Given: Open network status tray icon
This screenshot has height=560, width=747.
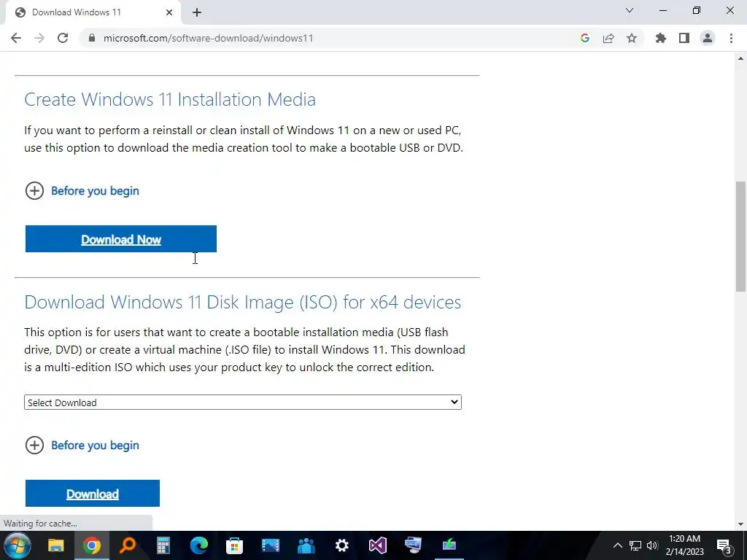Looking at the screenshot, I should [x=635, y=545].
